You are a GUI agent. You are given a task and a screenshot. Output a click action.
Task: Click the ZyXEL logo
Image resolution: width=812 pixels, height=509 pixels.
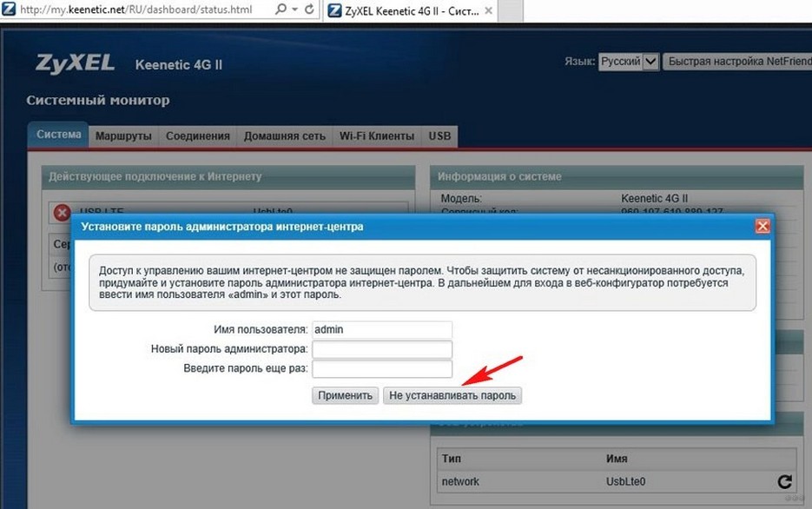coord(75,63)
